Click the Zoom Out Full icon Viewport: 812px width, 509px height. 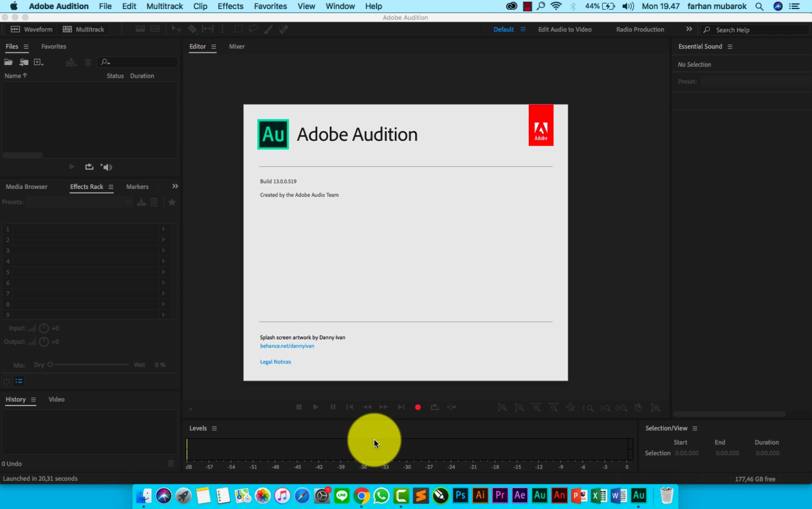570,408
